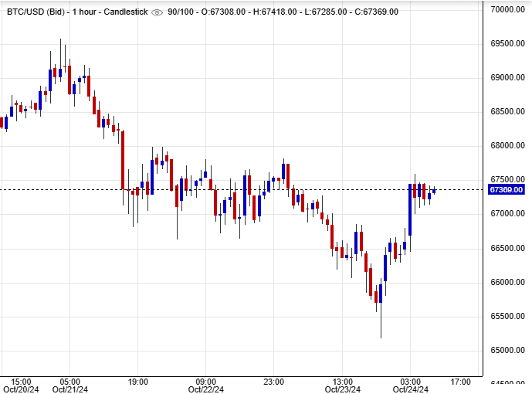Click the 09:00 Oct/22/24 time label
Image resolution: width=532 pixels, height=394 pixels.
tap(205, 386)
